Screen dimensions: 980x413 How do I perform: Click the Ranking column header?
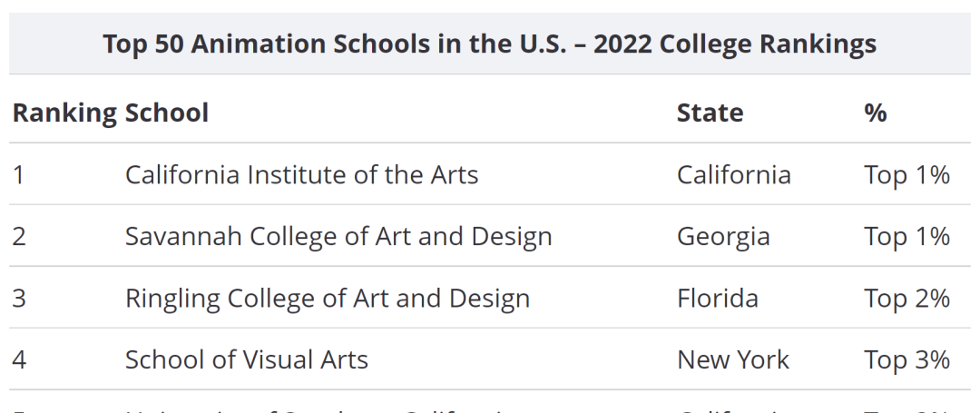(x=64, y=113)
